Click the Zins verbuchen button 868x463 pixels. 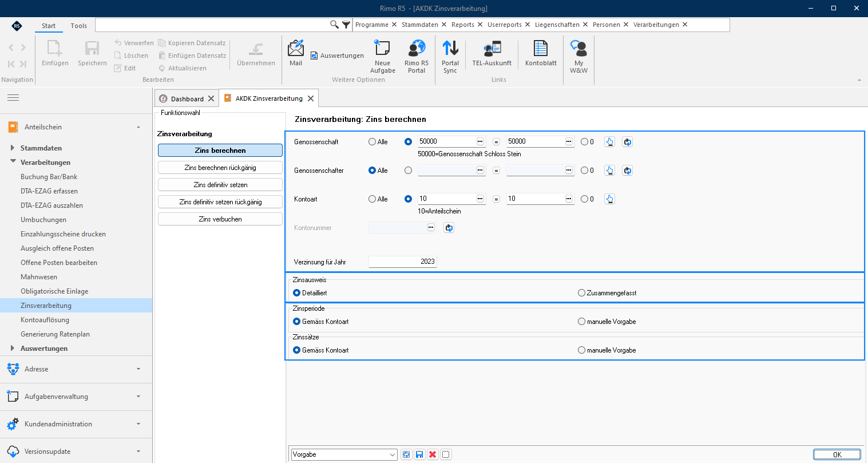[220, 219]
